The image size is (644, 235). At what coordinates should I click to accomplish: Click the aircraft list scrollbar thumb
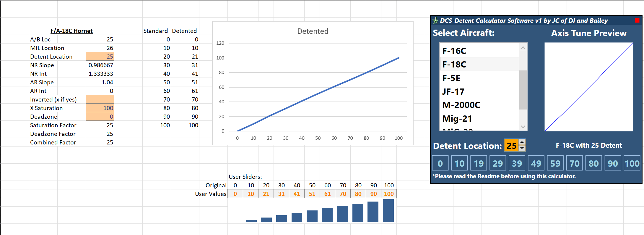pyautogui.click(x=523, y=90)
